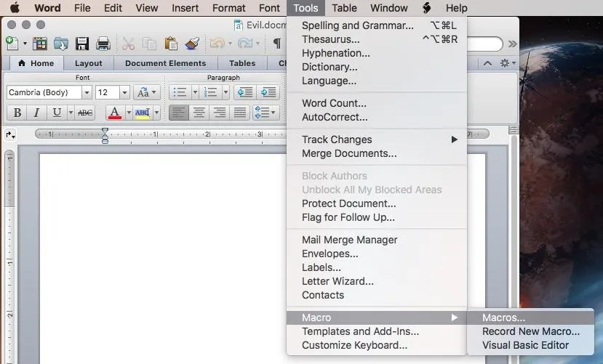603x364 pixels.
Task: Click the Cambria (Body) font field
Action: point(44,92)
